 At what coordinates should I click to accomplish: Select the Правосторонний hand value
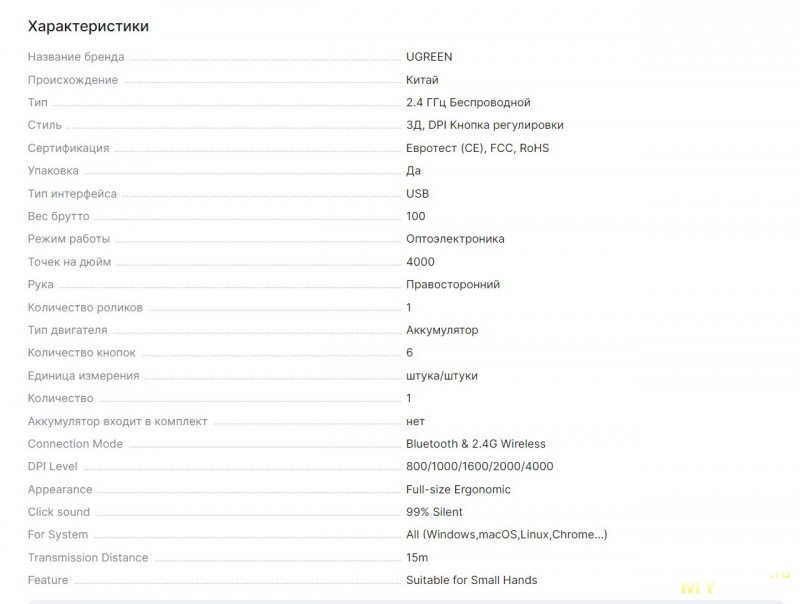tap(452, 285)
